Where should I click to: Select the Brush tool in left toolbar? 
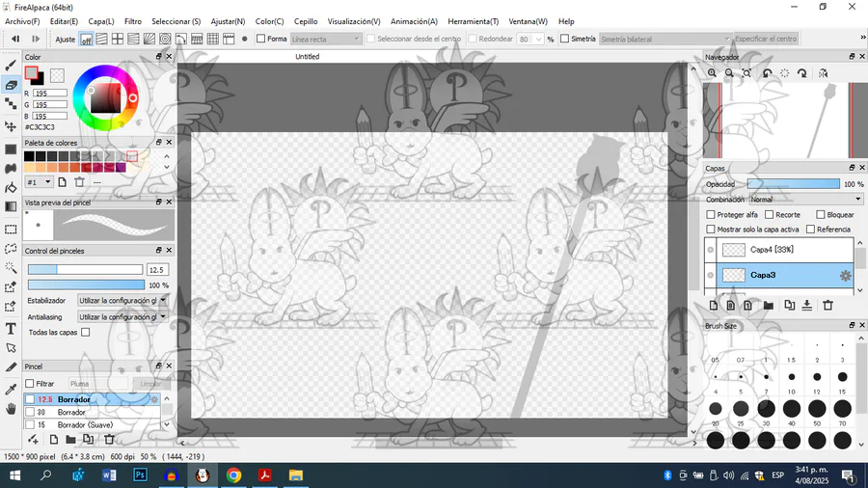point(11,66)
